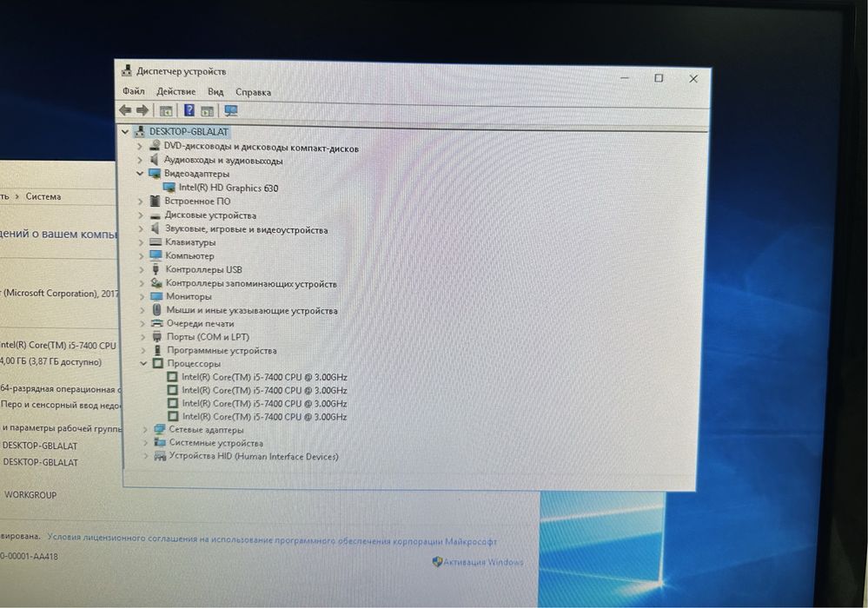Select the Очереди печати row text
Viewport: 868px width, 608px height.
(x=201, y=323)
